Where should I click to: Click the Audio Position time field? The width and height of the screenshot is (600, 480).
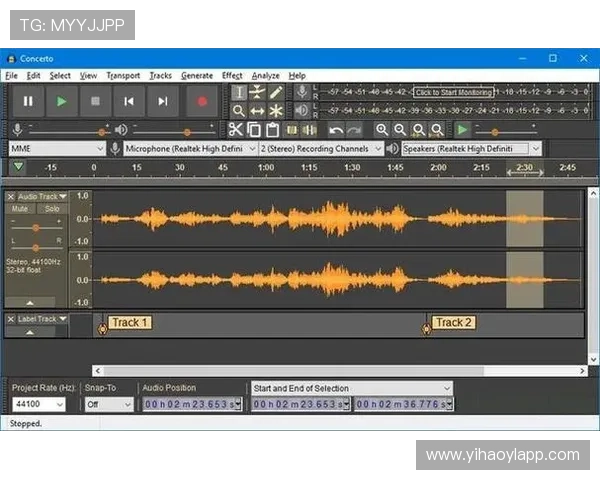pos(191,405)
